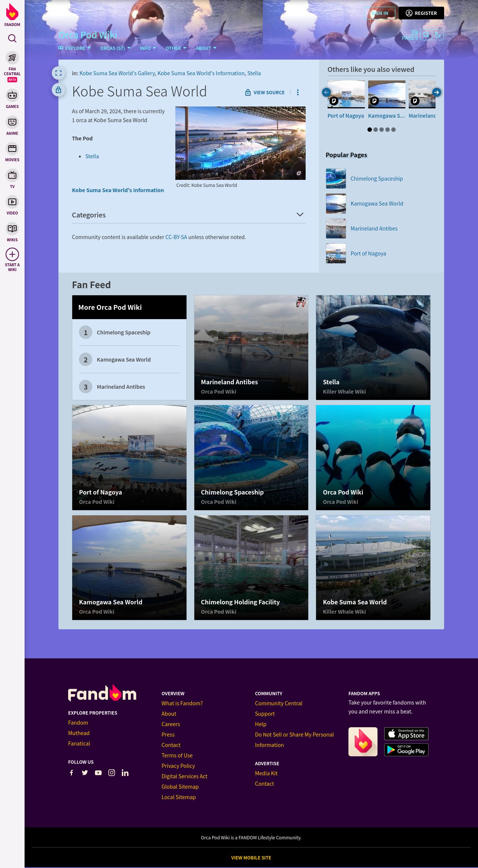Click the Register button
The width and height of the screenshot is (478, 868).
pyautogui.click(x=421, y=13)
